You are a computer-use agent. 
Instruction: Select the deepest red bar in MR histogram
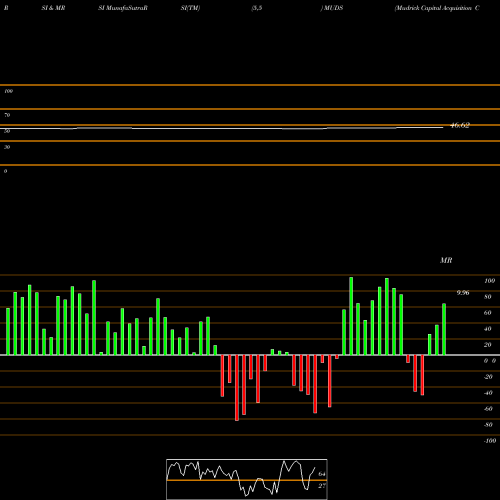237,388
